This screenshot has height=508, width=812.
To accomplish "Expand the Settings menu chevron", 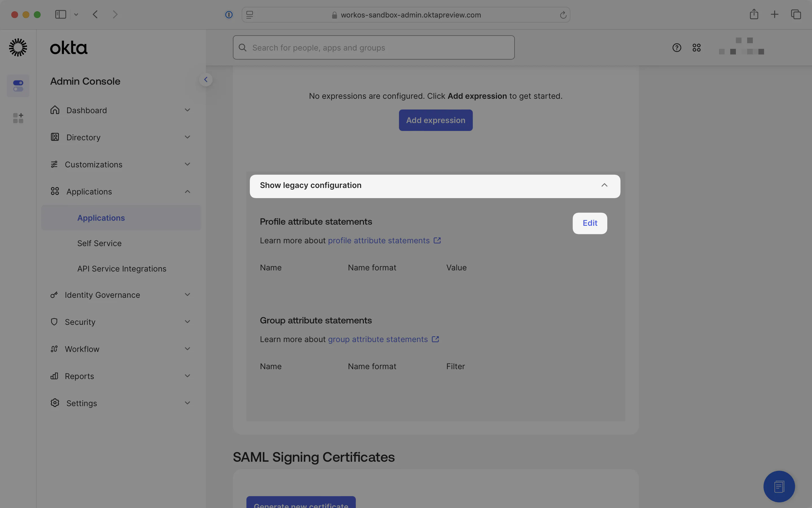I will click(187, 403).
